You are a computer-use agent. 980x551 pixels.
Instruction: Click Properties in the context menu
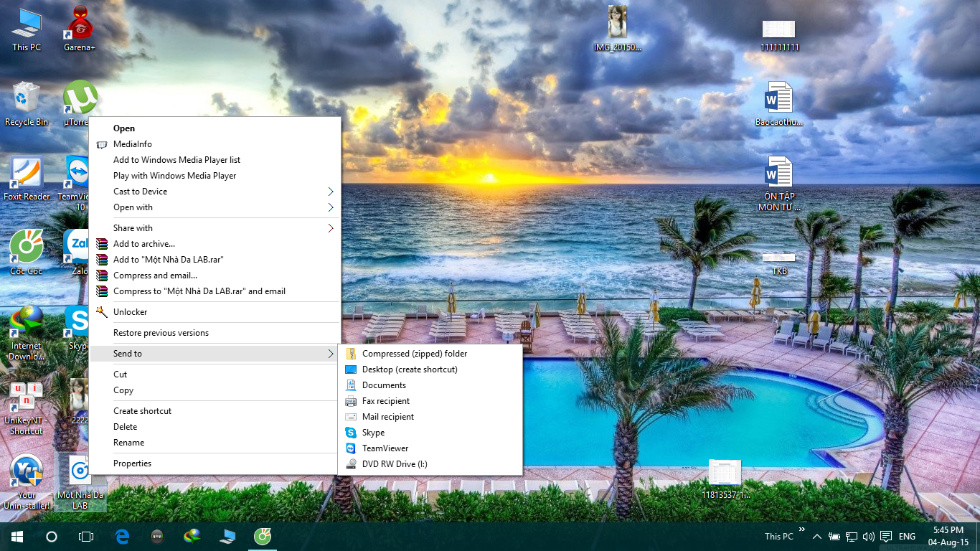[x=133, y=463]
